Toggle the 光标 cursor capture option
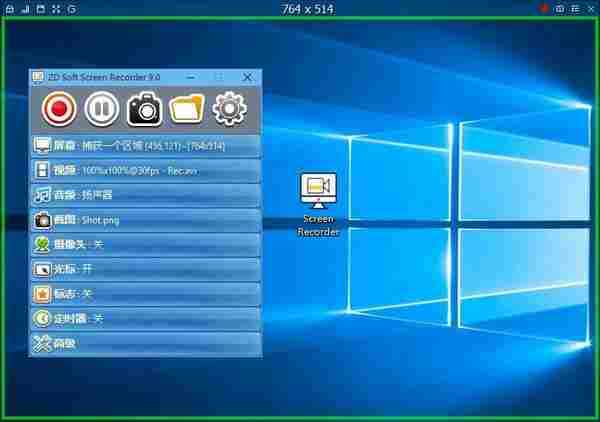The image size is (600, 422). tap(146, 269)
